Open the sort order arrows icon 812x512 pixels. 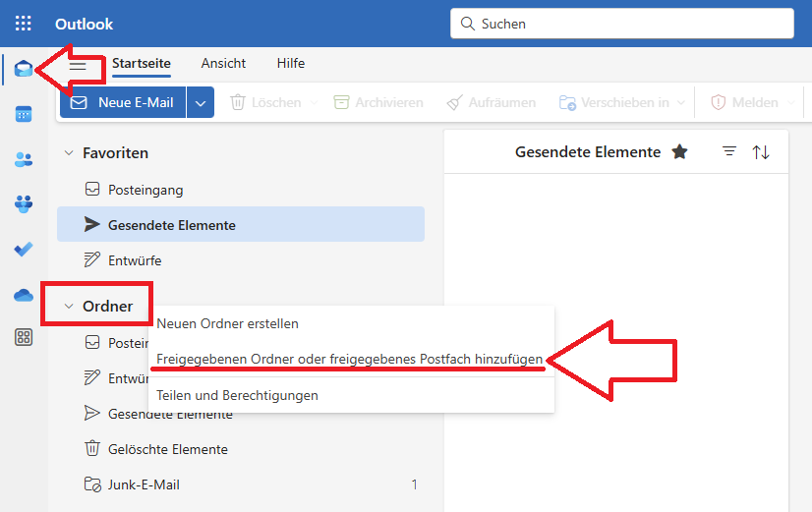tap(761, 152)
